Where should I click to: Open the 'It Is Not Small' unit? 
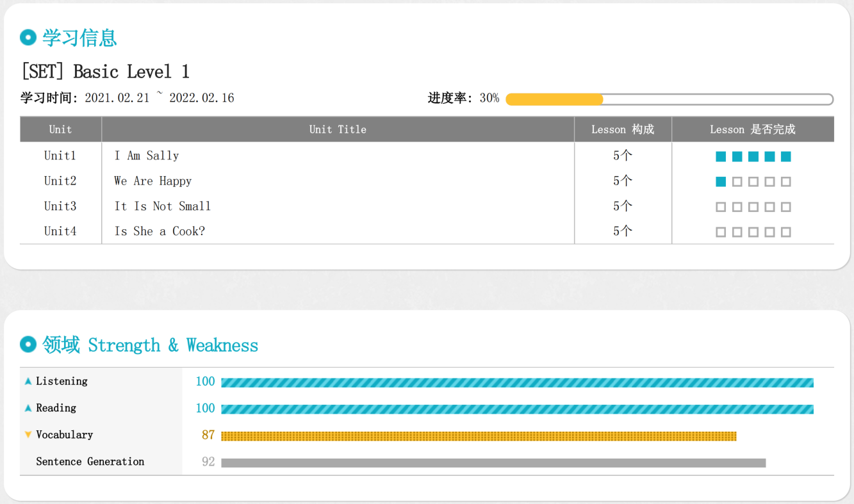[162, 206]
